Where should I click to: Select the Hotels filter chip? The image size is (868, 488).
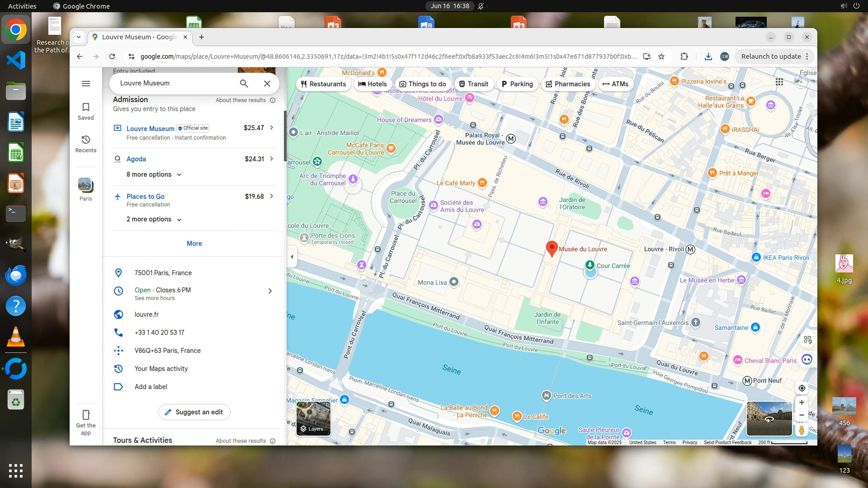pyautogui.click(x=373, y=84)
